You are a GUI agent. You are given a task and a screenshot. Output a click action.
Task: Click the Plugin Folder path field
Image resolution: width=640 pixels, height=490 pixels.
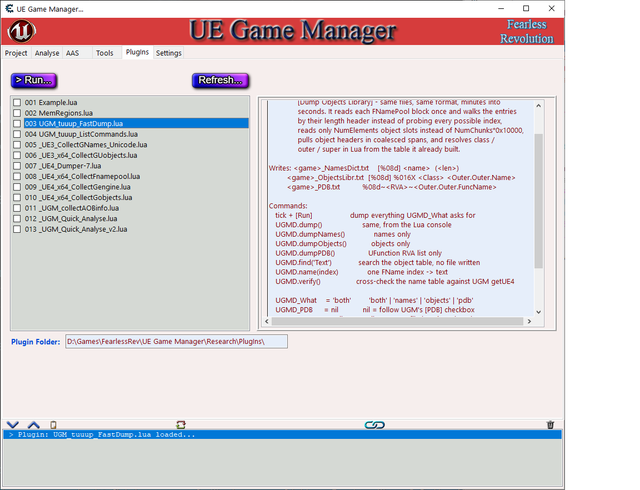[176, 341]
